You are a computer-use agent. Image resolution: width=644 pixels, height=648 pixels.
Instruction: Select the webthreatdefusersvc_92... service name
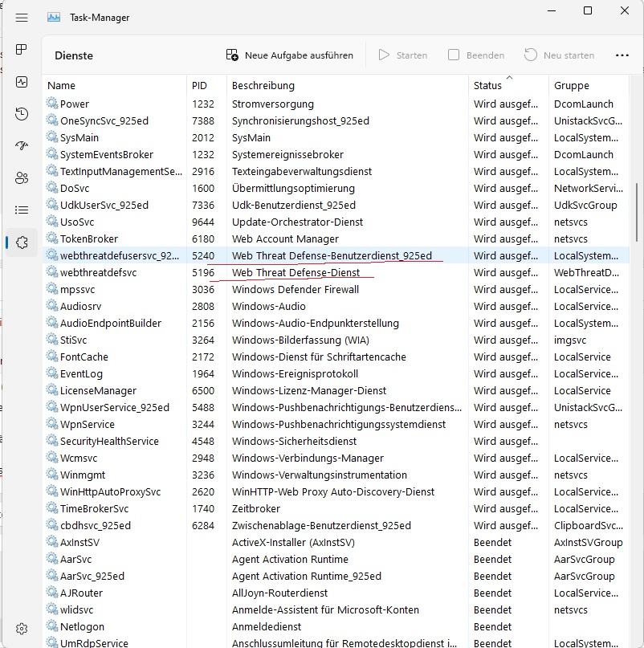click(x=120, y=256)
